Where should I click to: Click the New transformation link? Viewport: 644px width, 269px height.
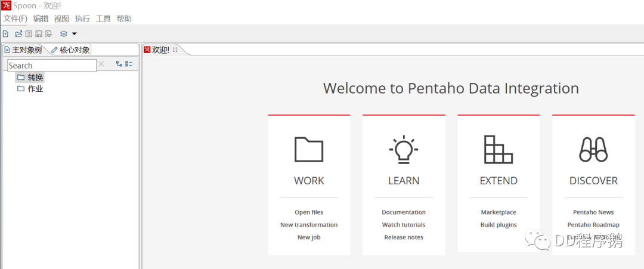309,225
